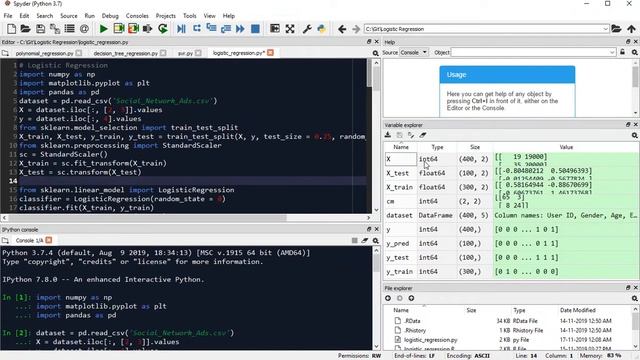Re-run last script icon
The height and width of the screenshot is (360, 640).
click(x=163, y=29)
